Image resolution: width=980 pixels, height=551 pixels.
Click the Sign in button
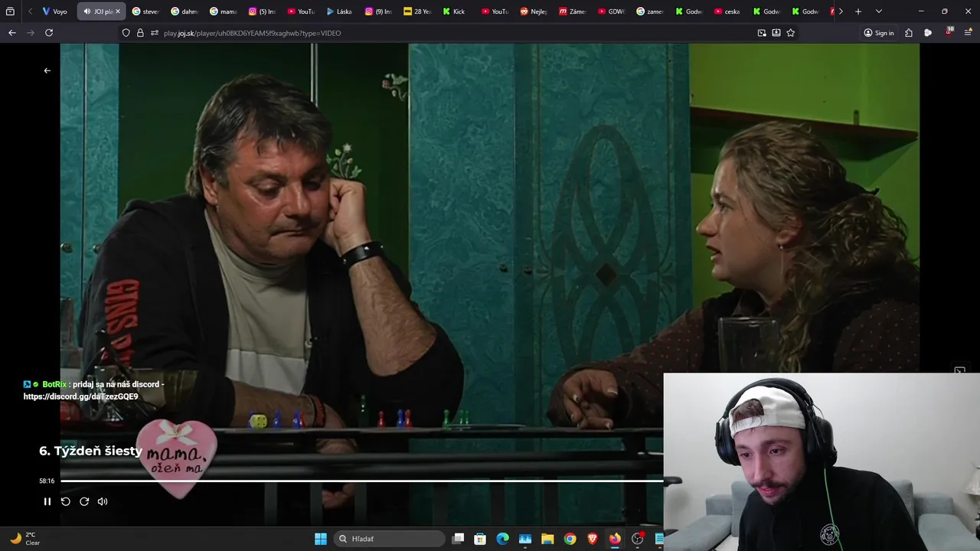tap(879, 33)
